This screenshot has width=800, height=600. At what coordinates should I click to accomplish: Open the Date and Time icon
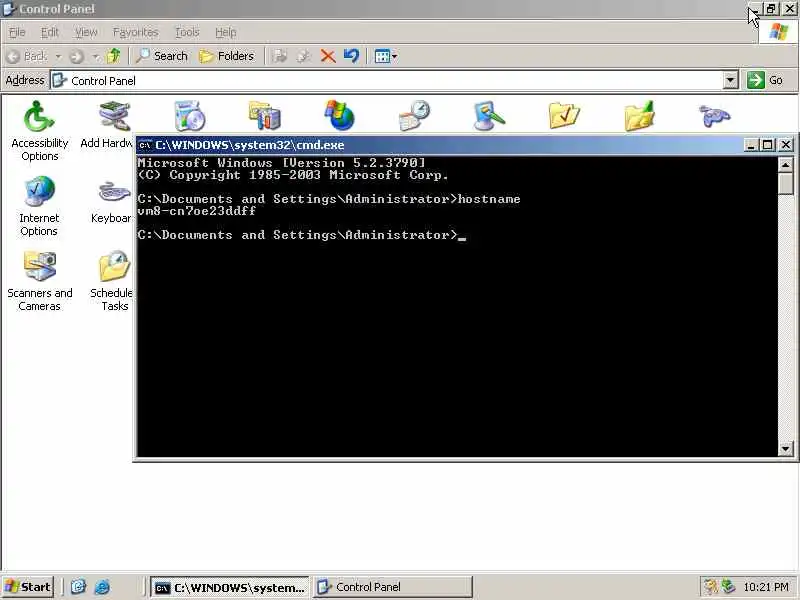point(414,115)
